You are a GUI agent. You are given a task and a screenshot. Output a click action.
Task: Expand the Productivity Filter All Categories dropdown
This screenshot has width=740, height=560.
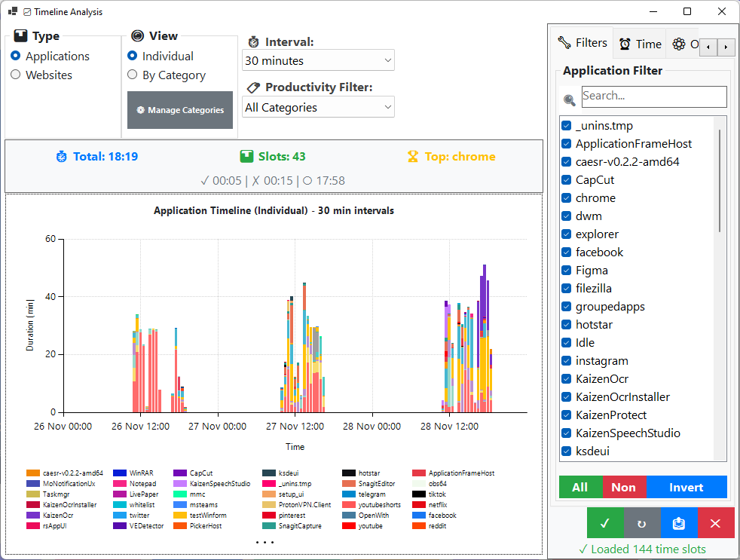tap(318, 108)
